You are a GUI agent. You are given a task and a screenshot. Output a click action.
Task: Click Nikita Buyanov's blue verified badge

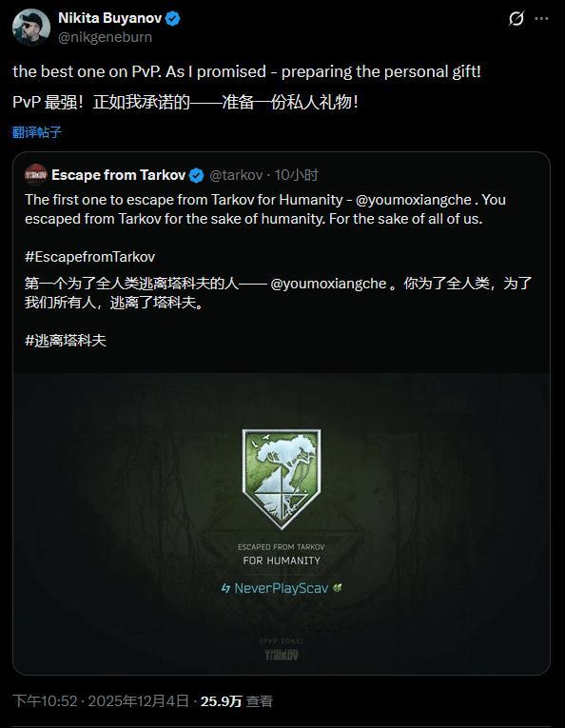tap(173, 19)
